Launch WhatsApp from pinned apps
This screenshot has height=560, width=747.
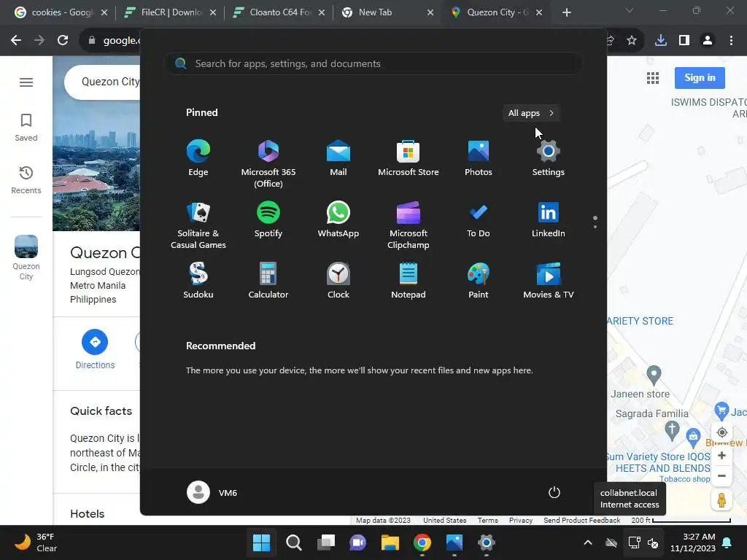[338, 219]
